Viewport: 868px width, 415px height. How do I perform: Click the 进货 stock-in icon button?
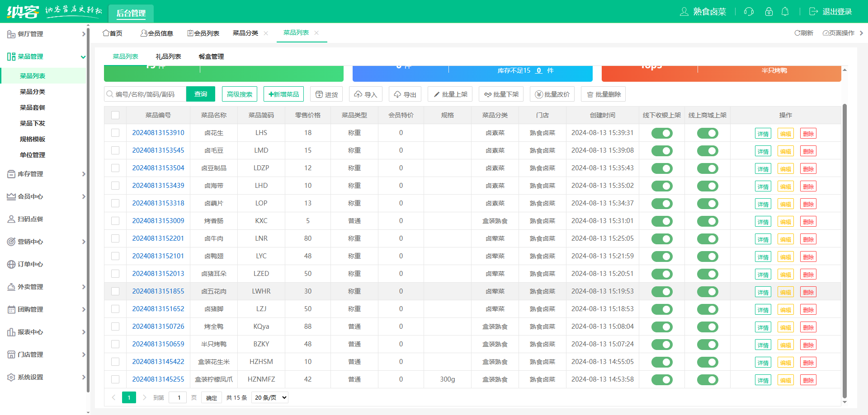point(326,94)
